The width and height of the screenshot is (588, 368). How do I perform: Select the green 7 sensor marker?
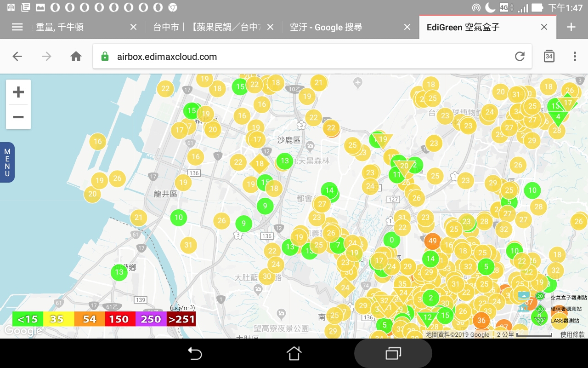(338, 245)
